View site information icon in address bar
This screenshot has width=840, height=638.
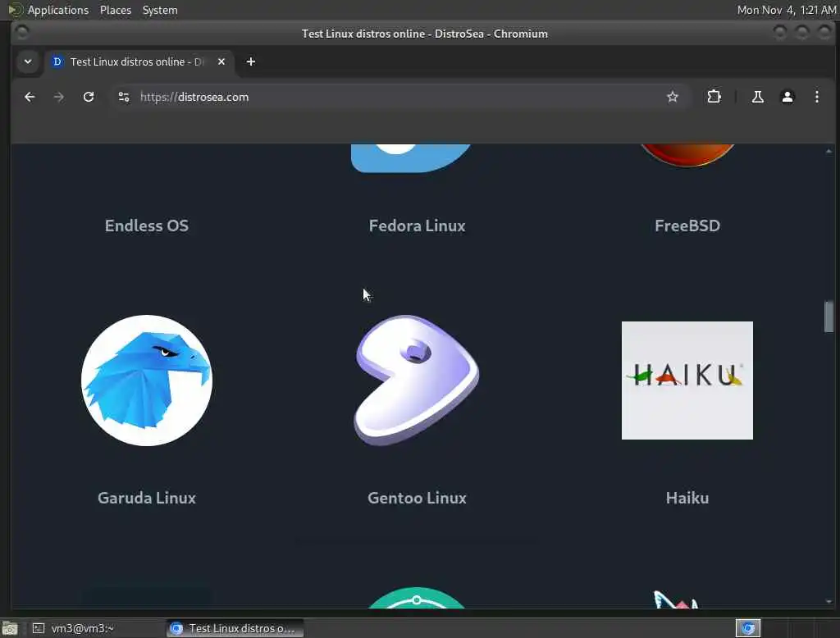[x=124, y=97]
